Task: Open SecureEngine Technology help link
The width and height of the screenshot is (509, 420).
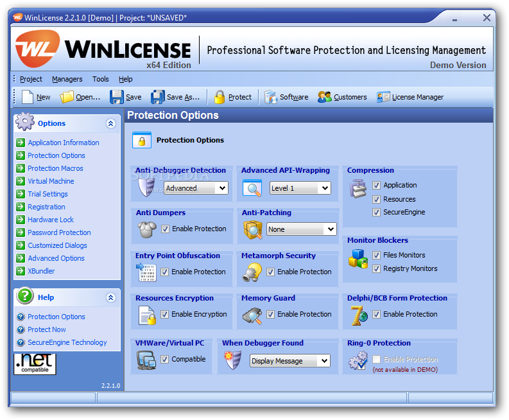Action: (x=67, y=342)
